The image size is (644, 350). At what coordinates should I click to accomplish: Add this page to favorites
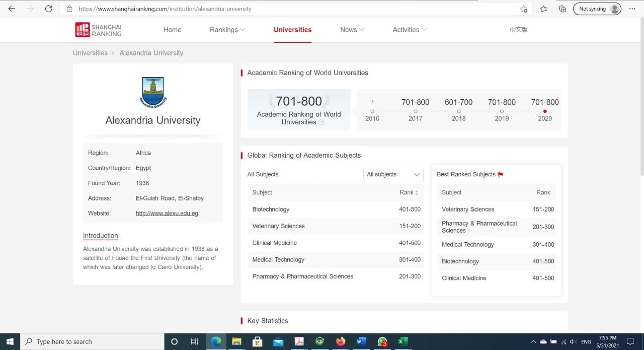click(524, 9)
